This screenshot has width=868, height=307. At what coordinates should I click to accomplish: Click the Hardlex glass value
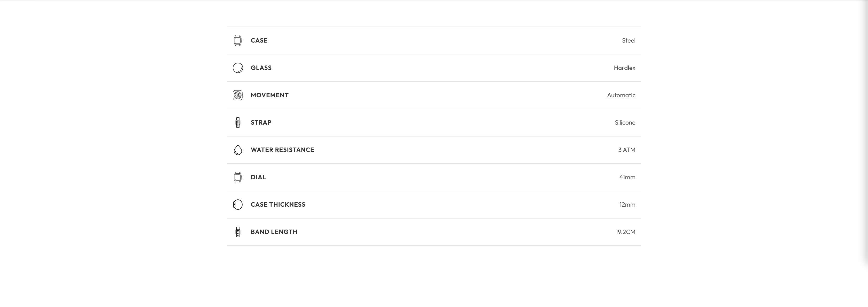[624, 68]
